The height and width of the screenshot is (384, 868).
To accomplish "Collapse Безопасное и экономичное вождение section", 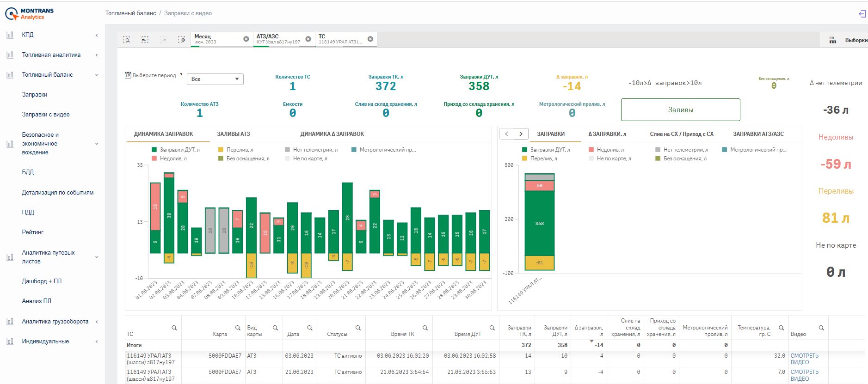I will (x=97, y=144).
